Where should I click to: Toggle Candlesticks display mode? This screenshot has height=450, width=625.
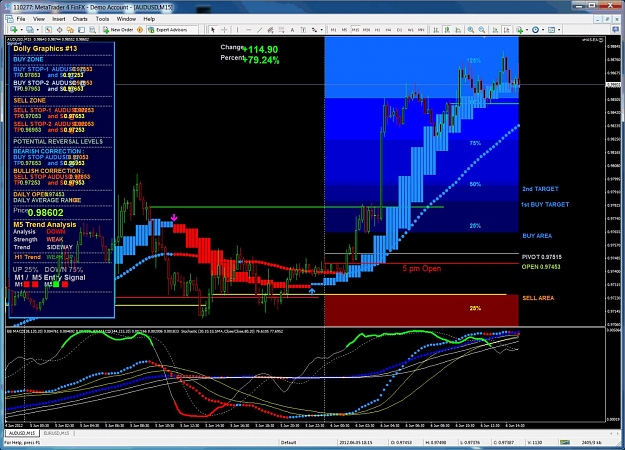pos(447,29)
